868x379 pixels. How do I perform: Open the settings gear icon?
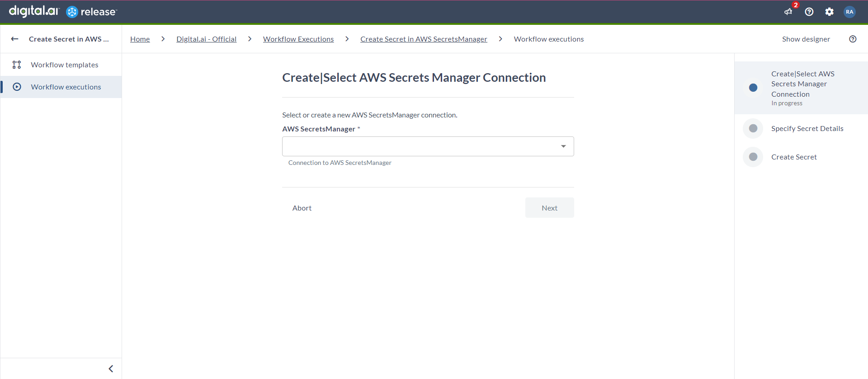point(829,12)
